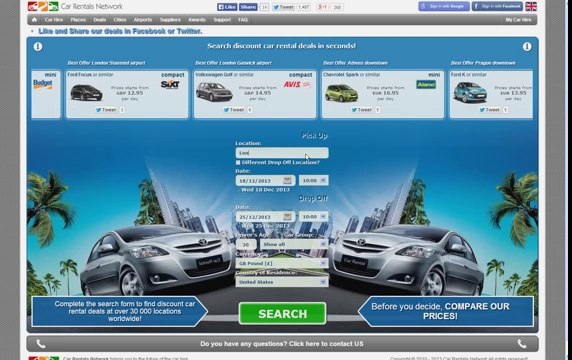Click the green SEARCH button
Viewport: 572px width, 360px height.
pos(282,314)
